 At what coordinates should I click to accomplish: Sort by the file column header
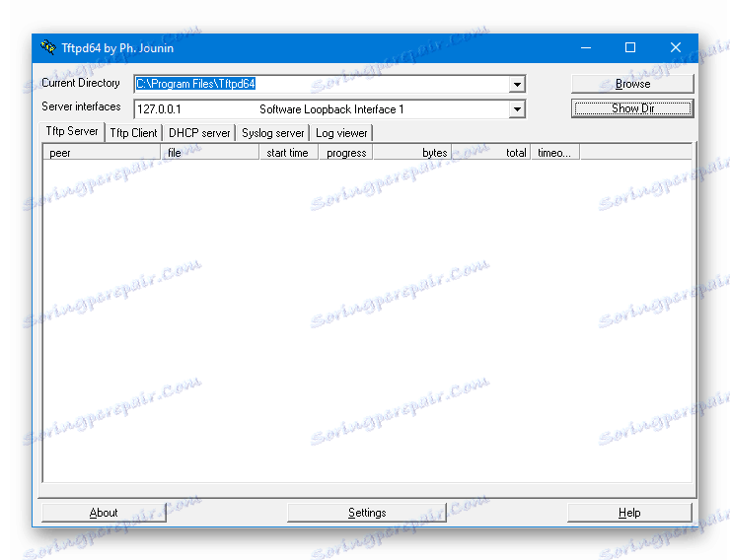coord(210,153)
